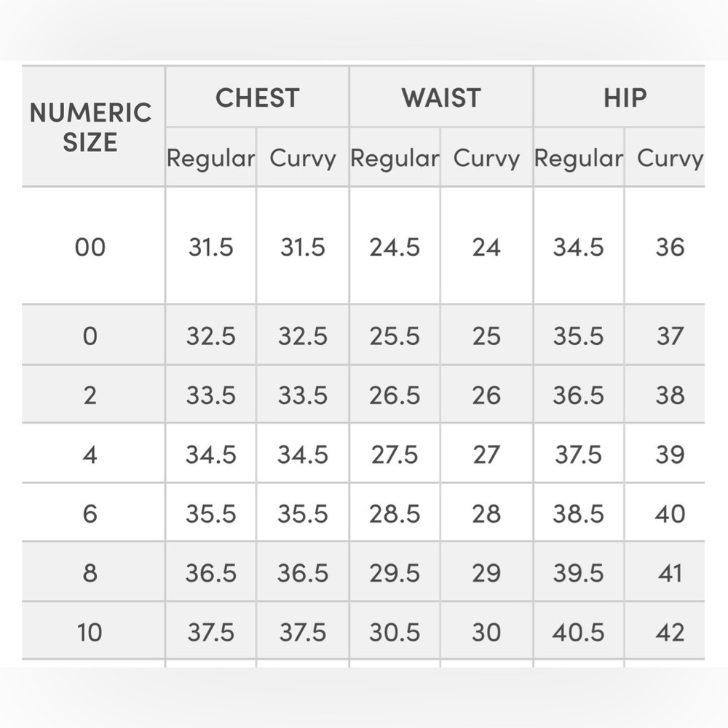Screen dimensions: 728x728
Task: Select the 40.5 regular hip cell
Action: click(x=579, y=633)
